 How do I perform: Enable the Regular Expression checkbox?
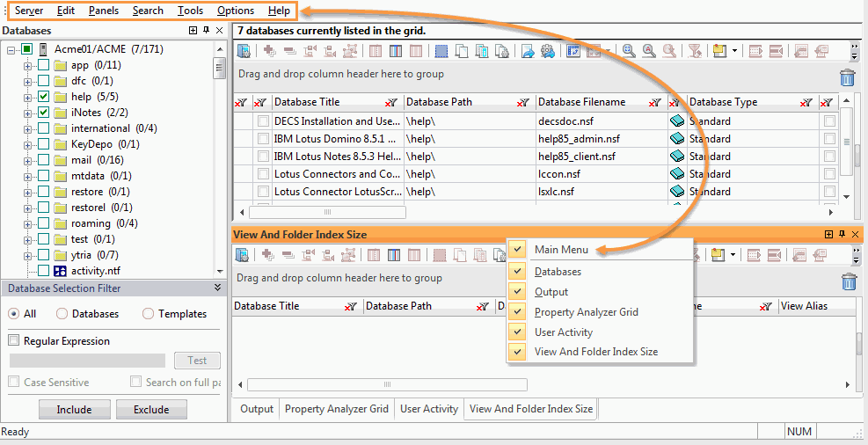click(14, 341)
